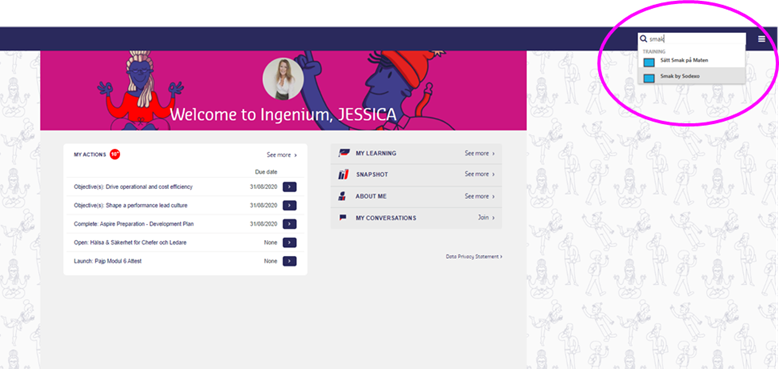This screenshot has width=779, height=369.
Task: Click the My Actions red notification badge
Action: click(x=115, y=154)
